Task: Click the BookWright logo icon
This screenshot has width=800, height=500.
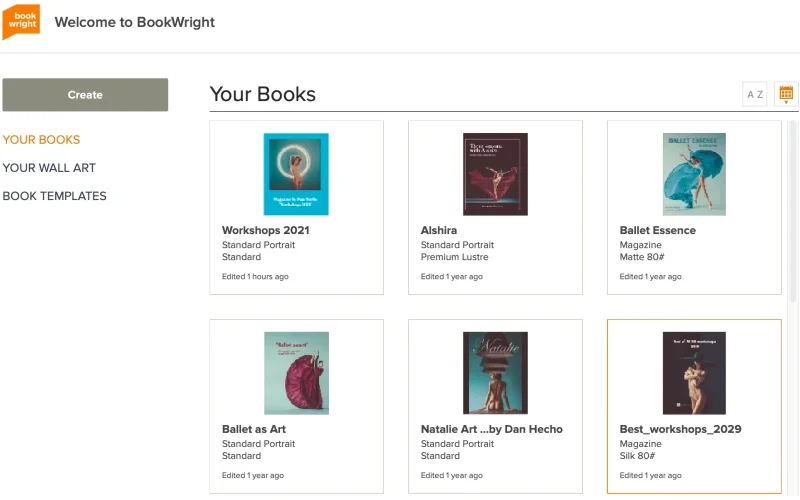Action: 21,21
